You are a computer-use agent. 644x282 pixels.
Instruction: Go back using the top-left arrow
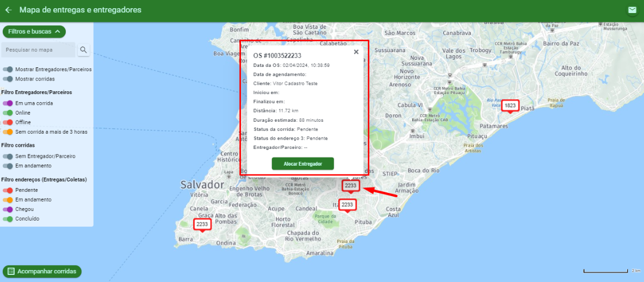click(x=8, y=10)
